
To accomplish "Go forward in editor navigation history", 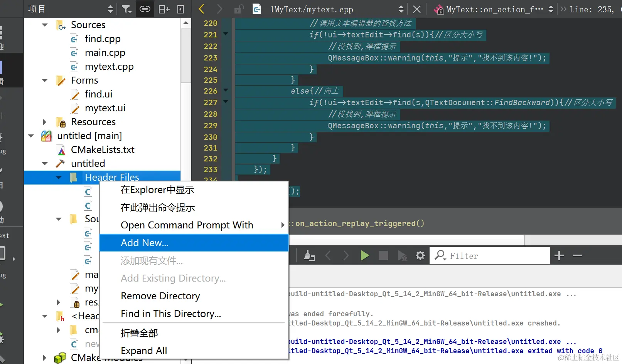I will (x=219, y=9).
